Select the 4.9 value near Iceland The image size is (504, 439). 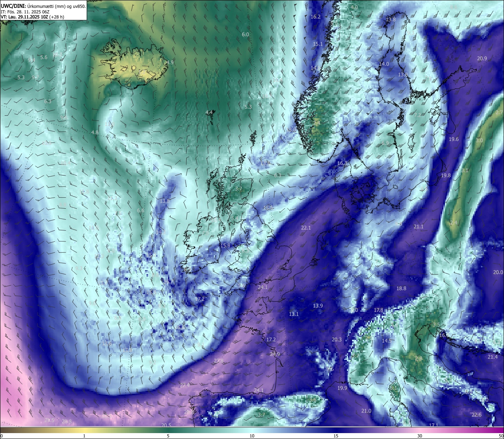[x=170, y=62]
